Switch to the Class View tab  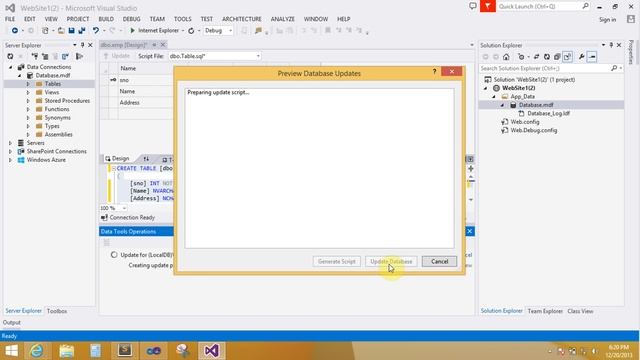coord(580,311)
